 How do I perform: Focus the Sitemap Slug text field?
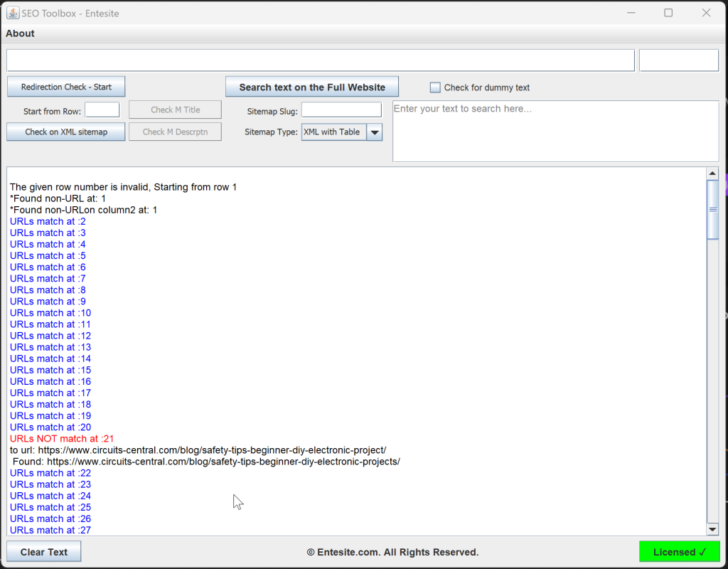(x=341, y=110)
